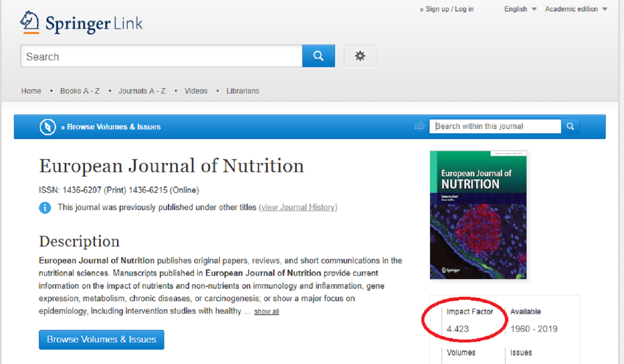
Task: Open the Academic edition dropdown
Action: pos(576,9)
